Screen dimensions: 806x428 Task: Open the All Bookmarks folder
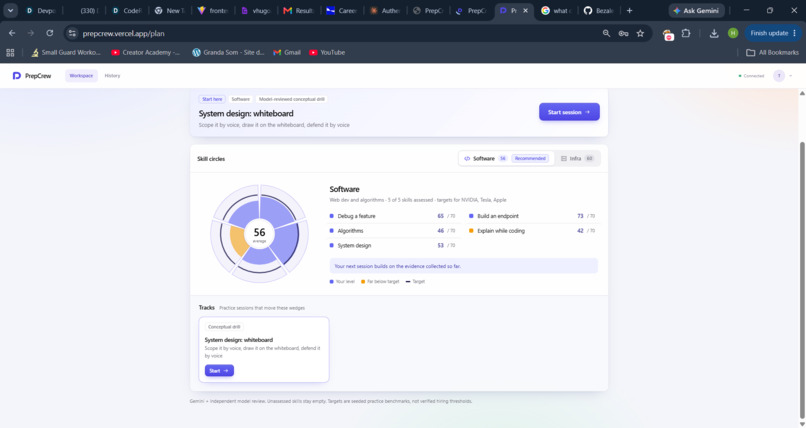[772, 52]
